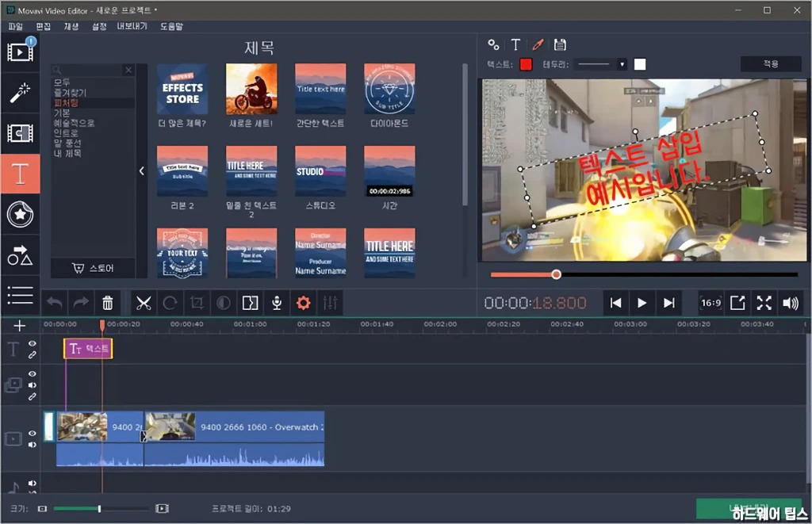Start voice recording with microphone icon
The height and width of the screenshot is (524, 812).
click(x=277, y=303)
